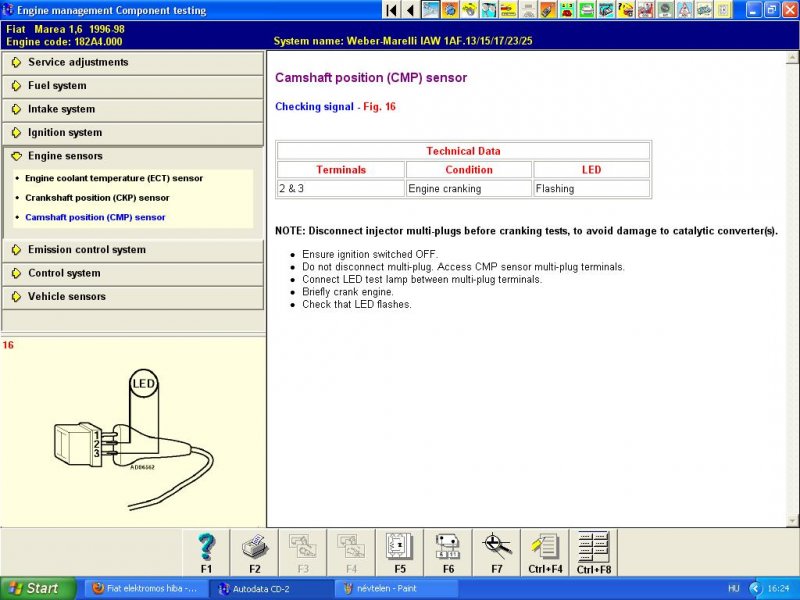The image size is (800, 600).
Task: Click the scrollbar up arrow in content pane
Action: pos(792,59)
